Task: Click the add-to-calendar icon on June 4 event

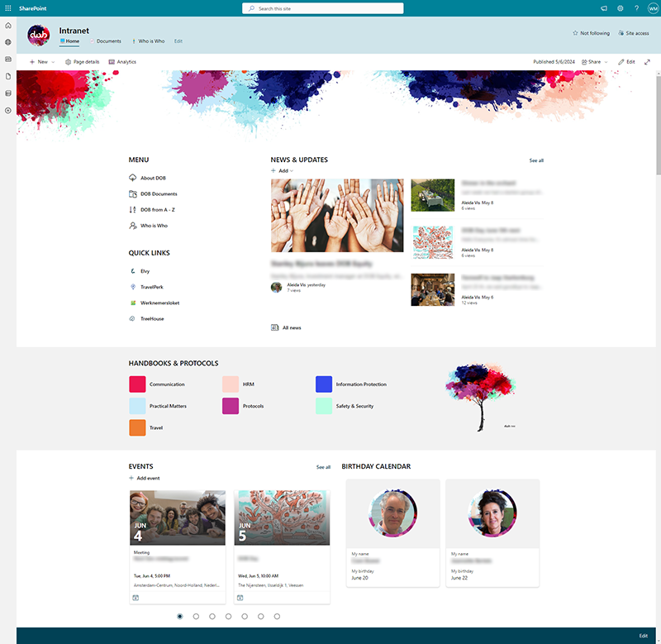Action: click(136, 597)
